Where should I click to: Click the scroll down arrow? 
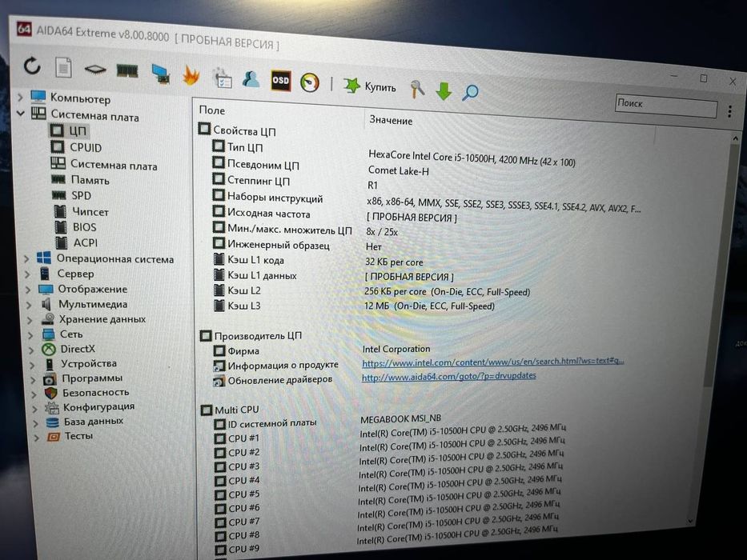(x=690, y=522)
